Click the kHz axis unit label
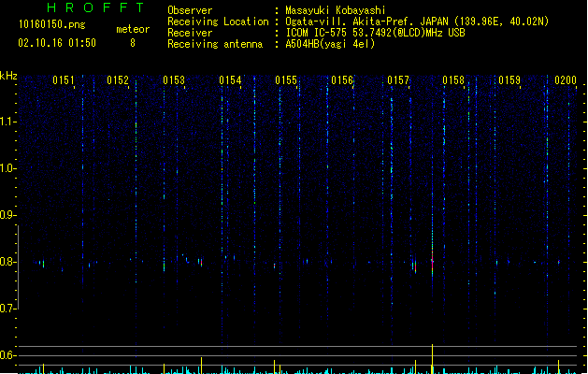588x374 pixels. pyautogui.click(x=8, y=76)
